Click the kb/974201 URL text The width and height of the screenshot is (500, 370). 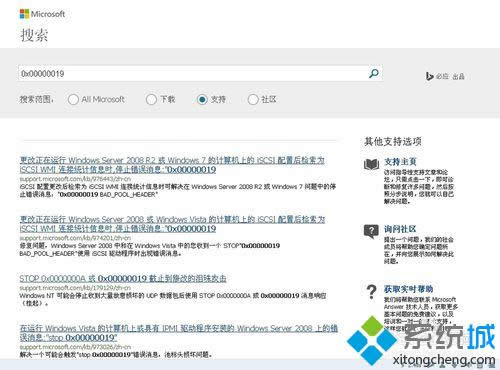click(75, 238)
